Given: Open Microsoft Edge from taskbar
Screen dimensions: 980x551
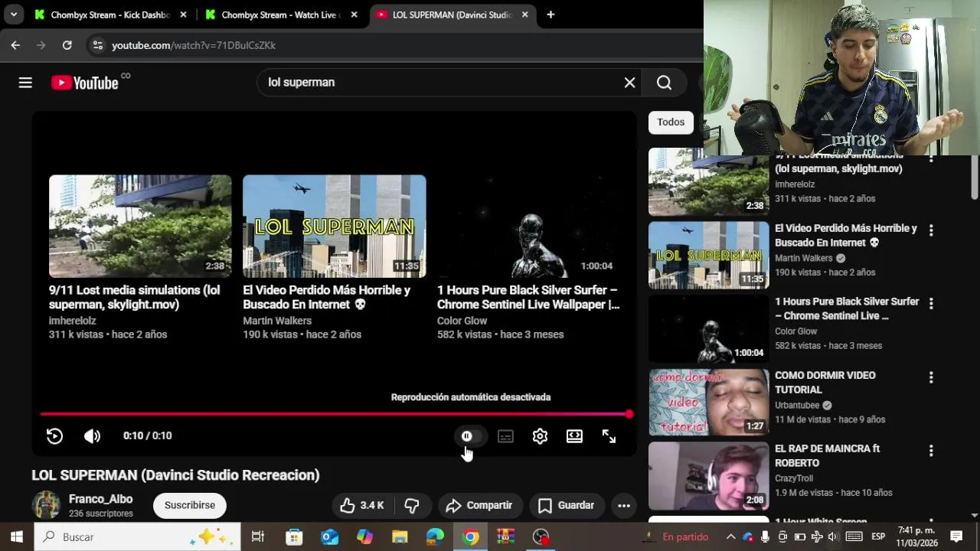Looking at the screenshot, I should pyautogui.click(x=435, y=537).
